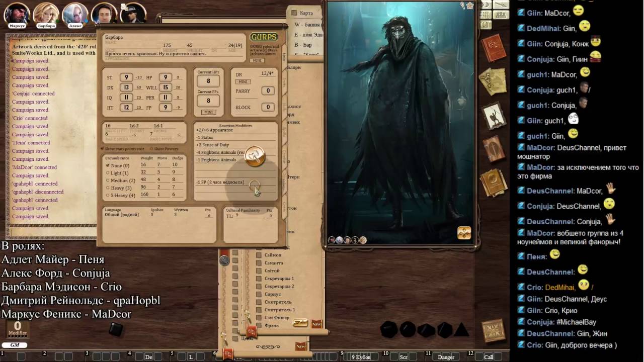Open the Сэм Фишер entry

(277, 318)
